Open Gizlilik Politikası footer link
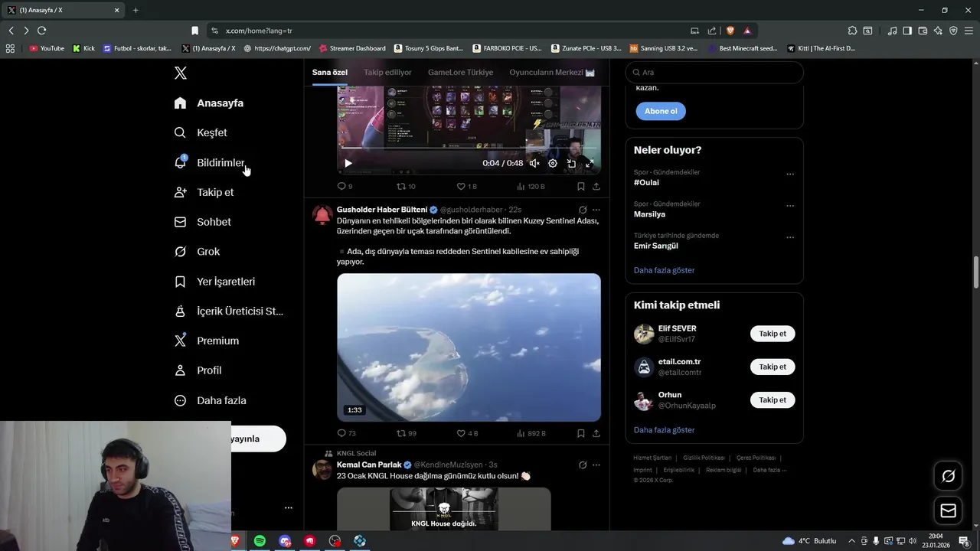Screen dimensions: 980x551 click(704, 458)
